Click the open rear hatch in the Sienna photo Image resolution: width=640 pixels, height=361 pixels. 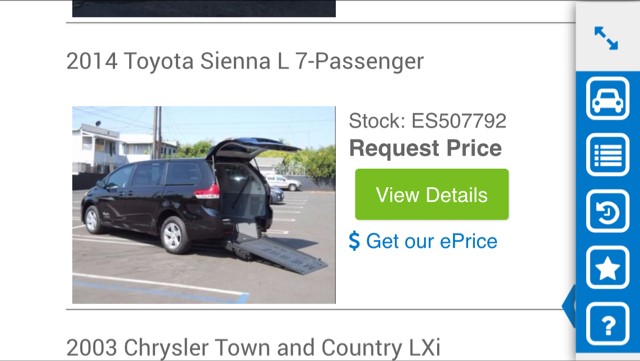252,149
